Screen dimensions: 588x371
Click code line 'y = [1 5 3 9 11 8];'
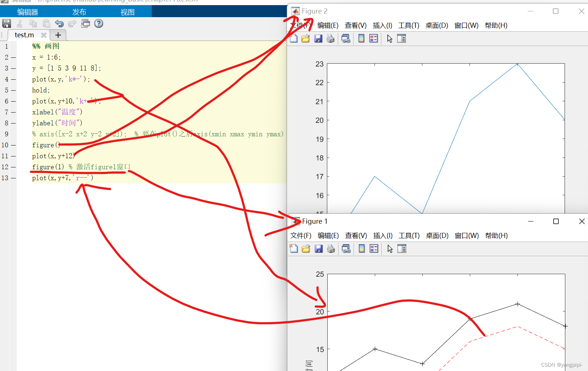pos(67,68)
